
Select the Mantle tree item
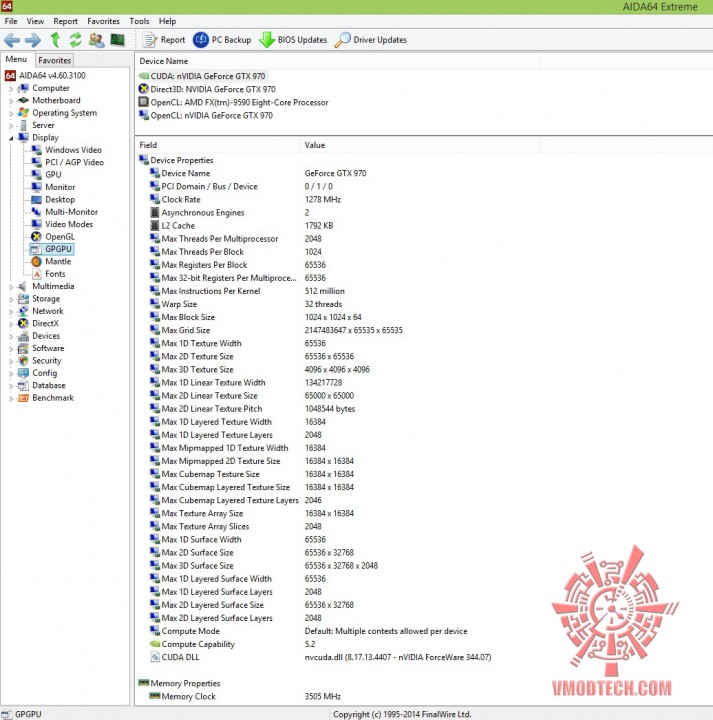tap(51, 261)
